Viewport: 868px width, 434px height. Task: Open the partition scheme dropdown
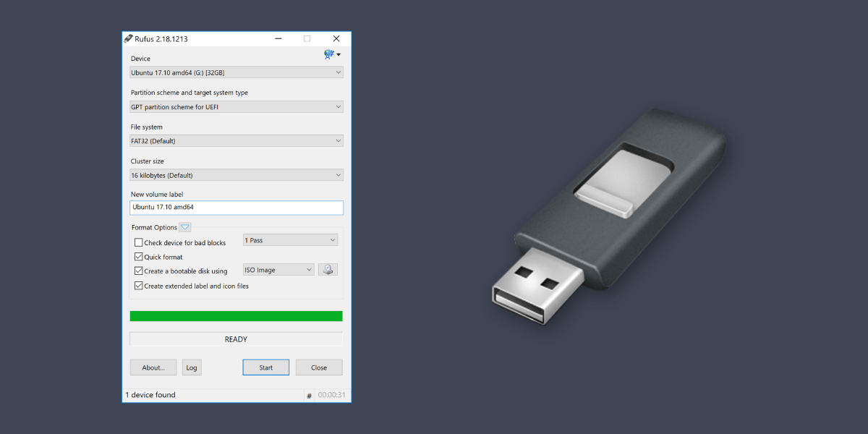tap(237, 106)
